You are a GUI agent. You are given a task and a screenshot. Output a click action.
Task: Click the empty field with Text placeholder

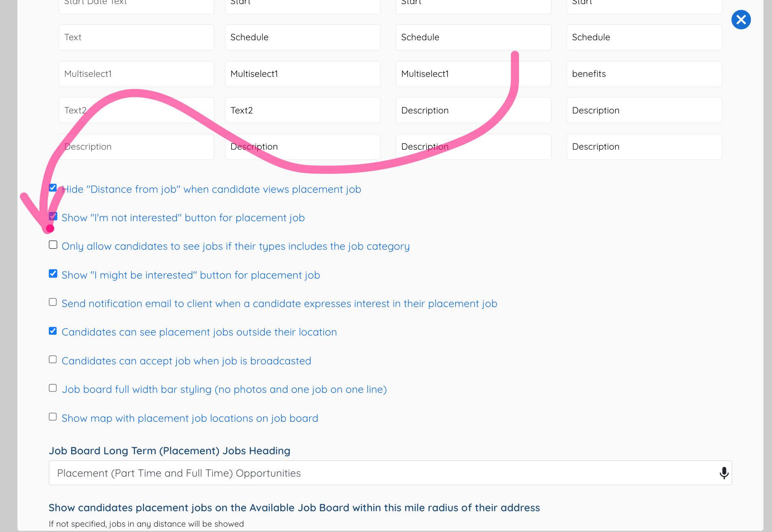tap(136, 37)
